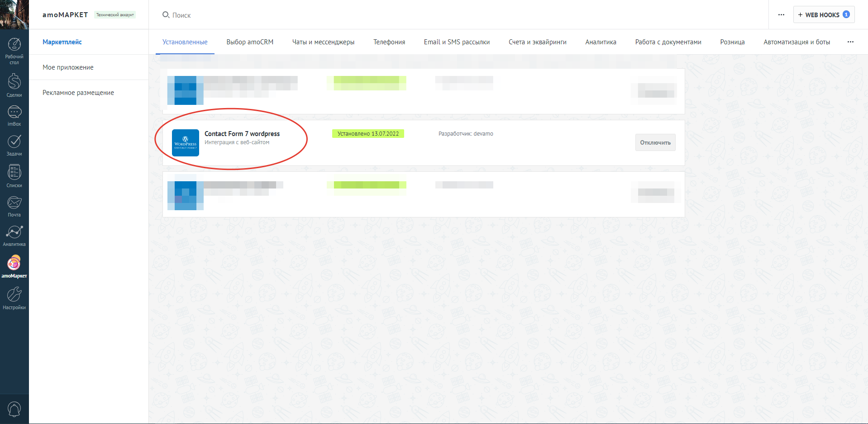The image size is (868, 424).
Task: Open the Чаты и мессенджеры tab
Action: (324, 42)
